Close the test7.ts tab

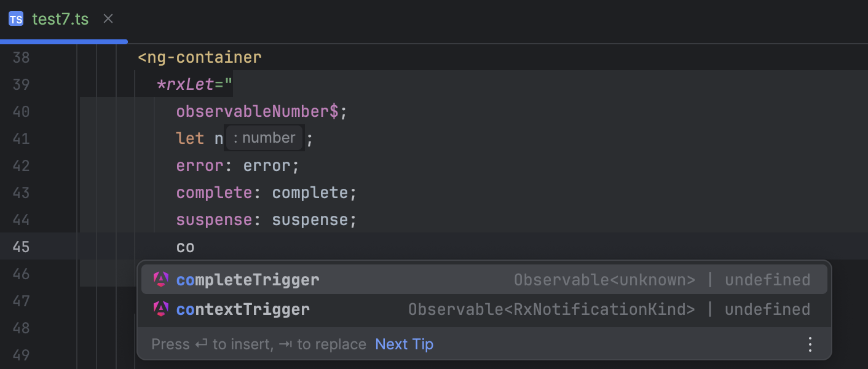pyautogui.click(x=108, y=18)
